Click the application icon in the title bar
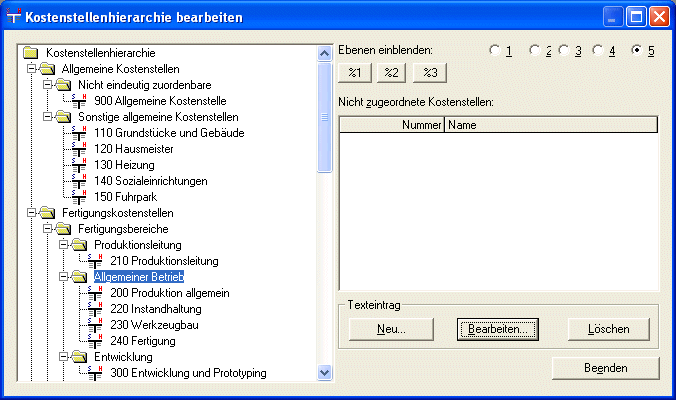This screenshot has height=400, width=676. click(13, 16)
